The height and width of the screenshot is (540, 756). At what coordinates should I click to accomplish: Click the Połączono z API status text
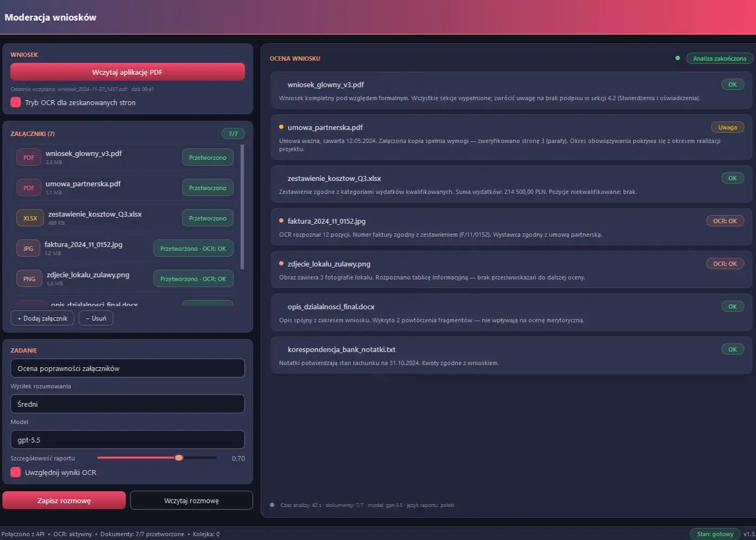click(x=23, y=534)
